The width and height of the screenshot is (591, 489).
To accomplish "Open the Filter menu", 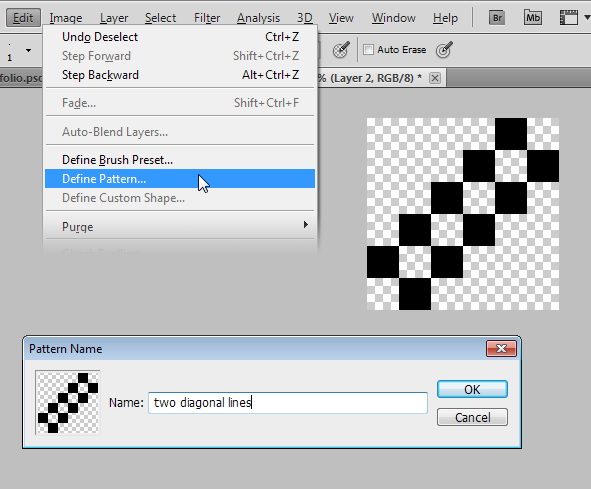I will tap(207, 18).
